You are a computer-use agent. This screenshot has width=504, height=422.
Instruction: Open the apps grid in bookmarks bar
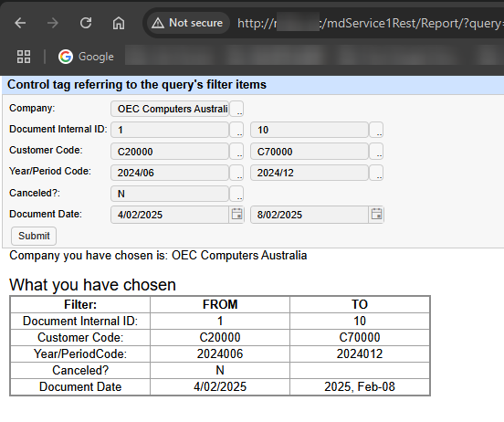coord(24,57)
